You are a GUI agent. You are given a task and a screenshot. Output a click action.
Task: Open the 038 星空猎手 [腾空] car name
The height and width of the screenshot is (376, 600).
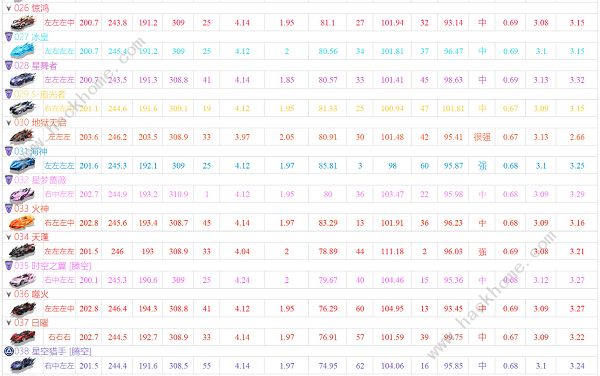pos(53,351)
